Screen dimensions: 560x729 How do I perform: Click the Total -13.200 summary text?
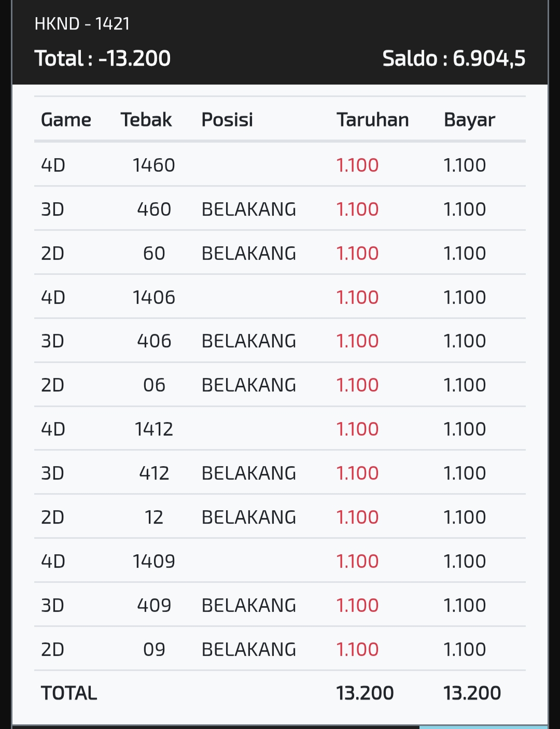(102, 58)
